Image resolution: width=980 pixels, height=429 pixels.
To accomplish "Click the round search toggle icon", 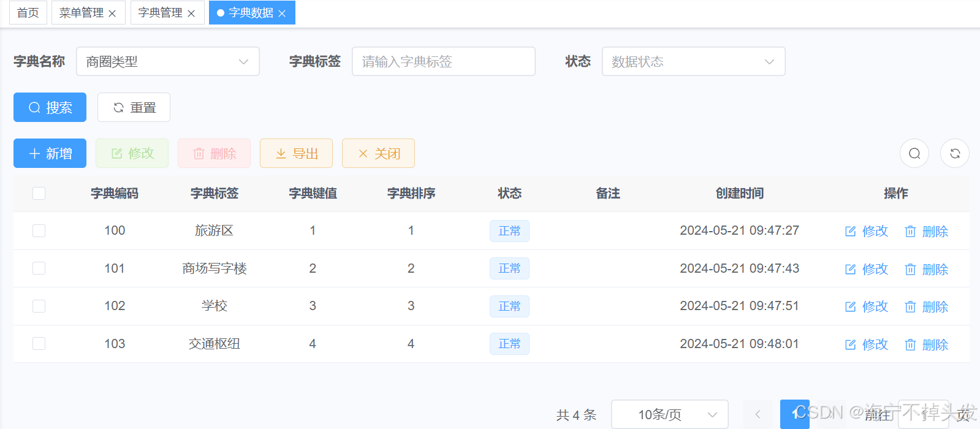I will pyautogui.click(x=914, y=153).
